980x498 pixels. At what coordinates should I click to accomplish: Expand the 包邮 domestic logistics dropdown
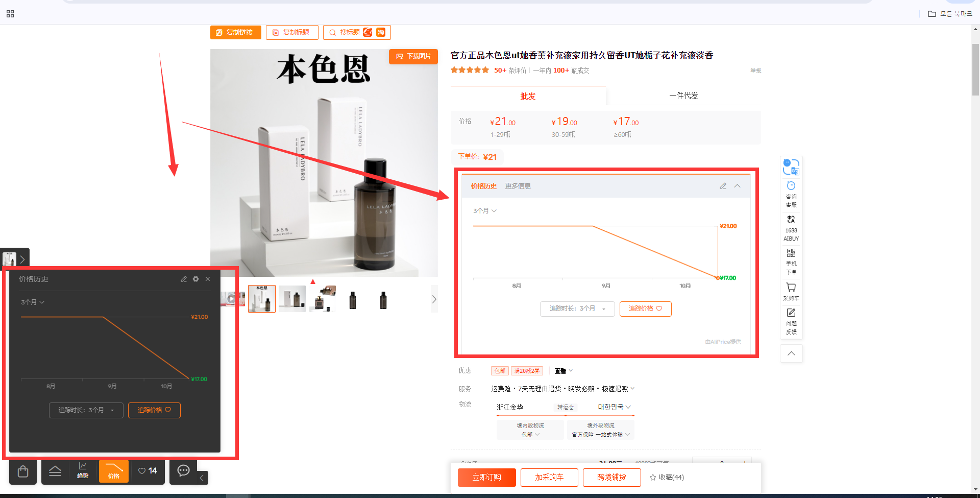[x=530, y=435]
